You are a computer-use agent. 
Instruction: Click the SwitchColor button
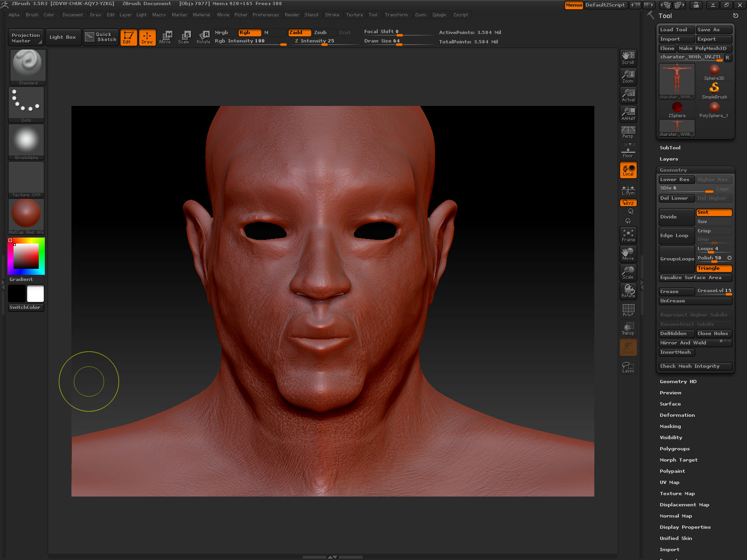(x=26, y=308)
